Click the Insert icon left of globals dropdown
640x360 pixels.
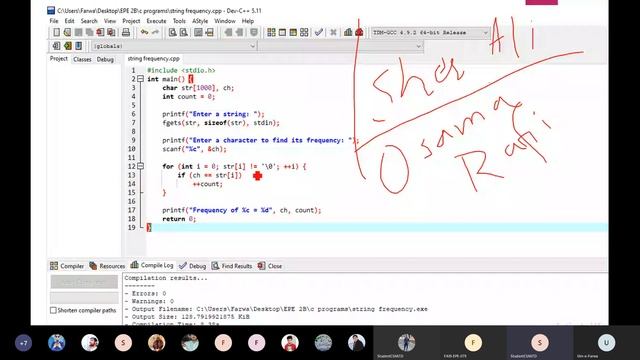[56, 46]
